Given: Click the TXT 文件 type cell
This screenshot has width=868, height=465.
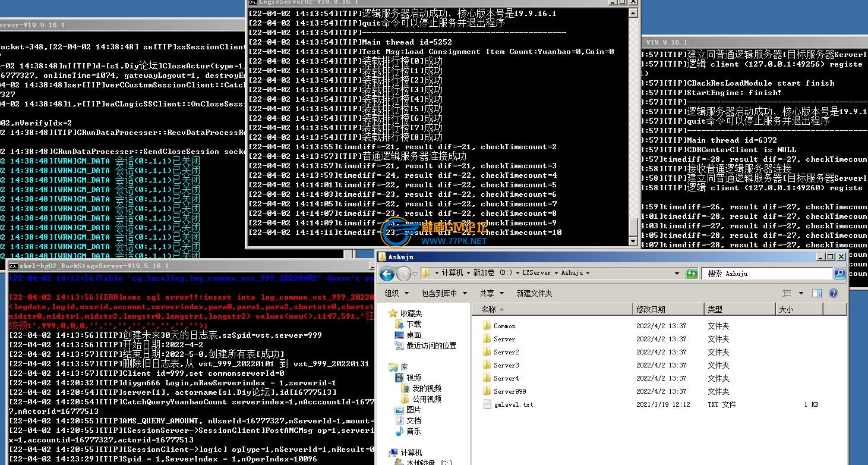Looking at the screenshot, I should coord(722,404).
